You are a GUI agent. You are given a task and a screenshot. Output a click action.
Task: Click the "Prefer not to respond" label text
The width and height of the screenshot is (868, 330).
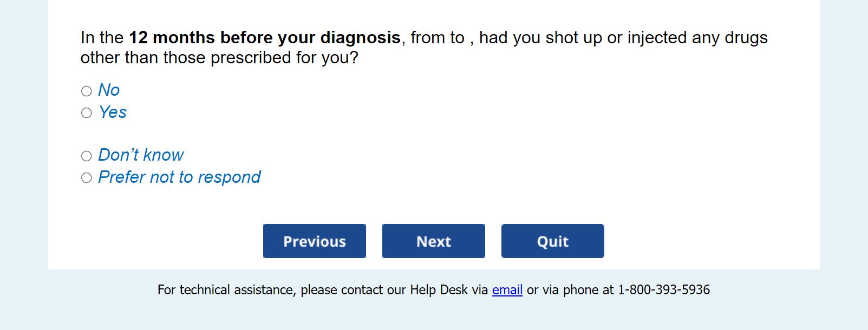pos(179,177)
